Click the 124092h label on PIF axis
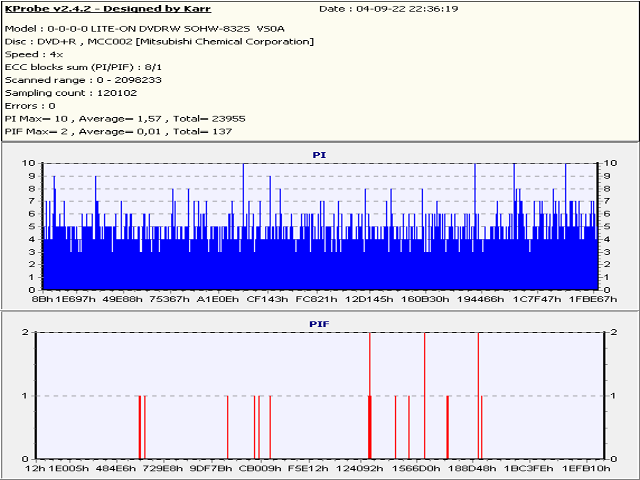This screenshot has height=480, width=640. point(359,468)
